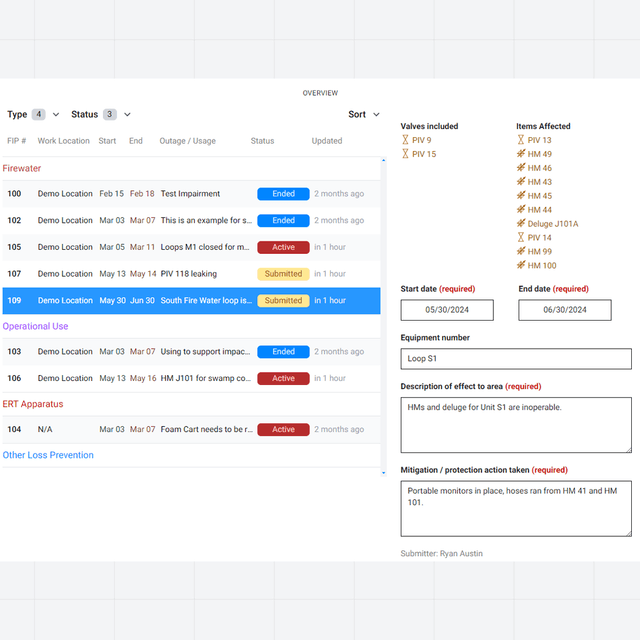Viewport: 640px width, 640px height.
Task: Open the Other Loss Prevention group
Action: (48, 455)
